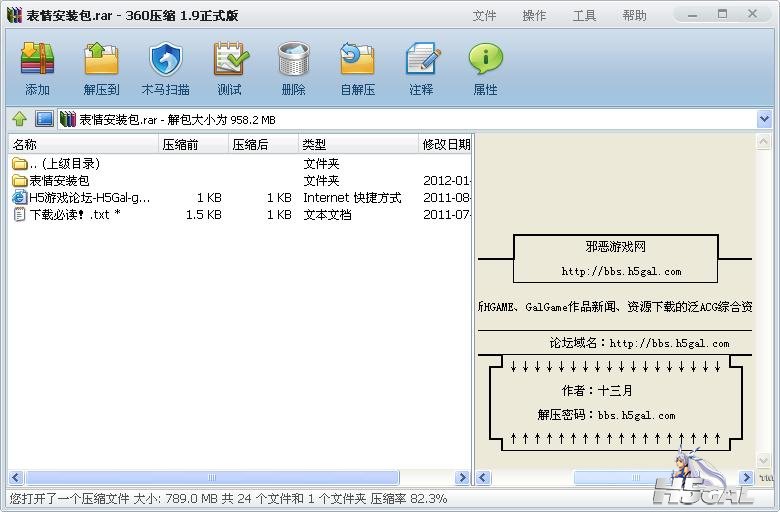Click the 测试 (Test) archive icon
Image resolution: width=780 pixels, height=512 pixels.
[x=230, y=62]
